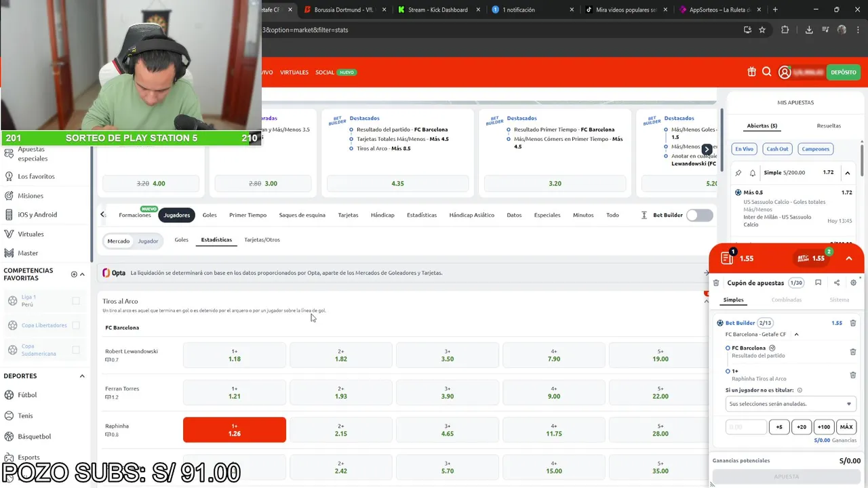Check Copa Libertadores favorite checkbox
Image resolution: width=868 pixels, height=488 pixels.
point(76,325)
